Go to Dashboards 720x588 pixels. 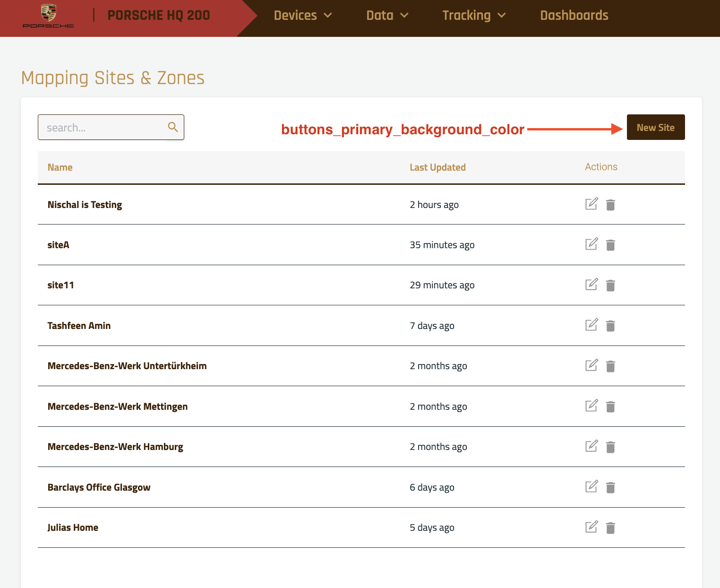574,16
